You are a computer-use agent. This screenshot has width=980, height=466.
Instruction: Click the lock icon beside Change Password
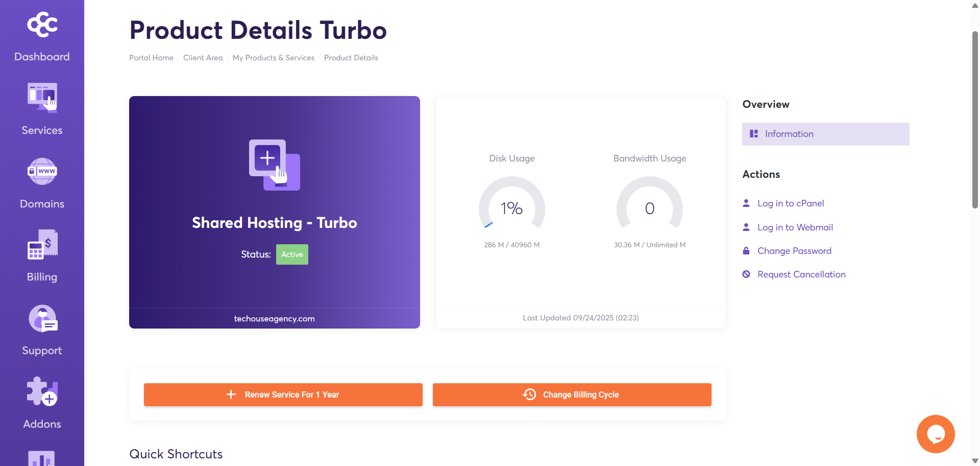746,250
